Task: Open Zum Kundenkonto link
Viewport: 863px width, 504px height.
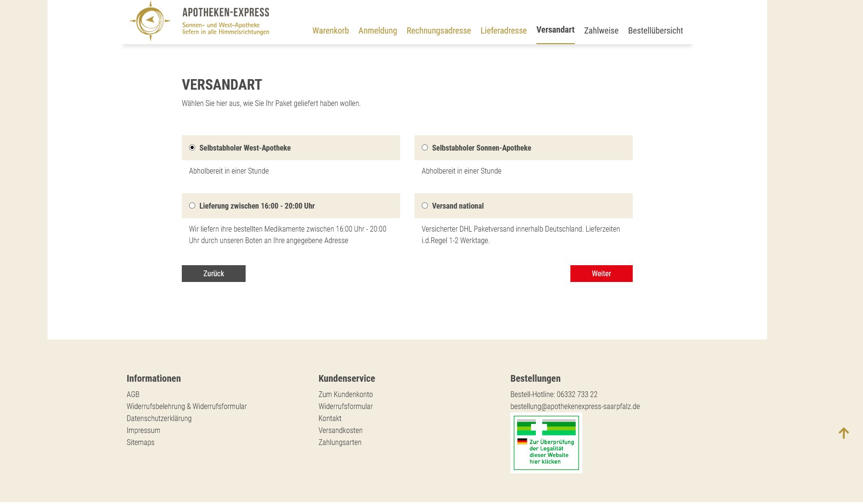Action: click(345, 394)
